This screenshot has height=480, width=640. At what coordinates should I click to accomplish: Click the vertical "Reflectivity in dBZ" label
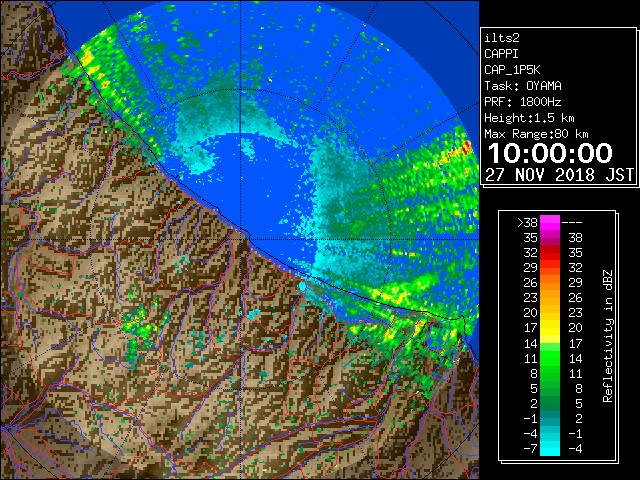608,336
